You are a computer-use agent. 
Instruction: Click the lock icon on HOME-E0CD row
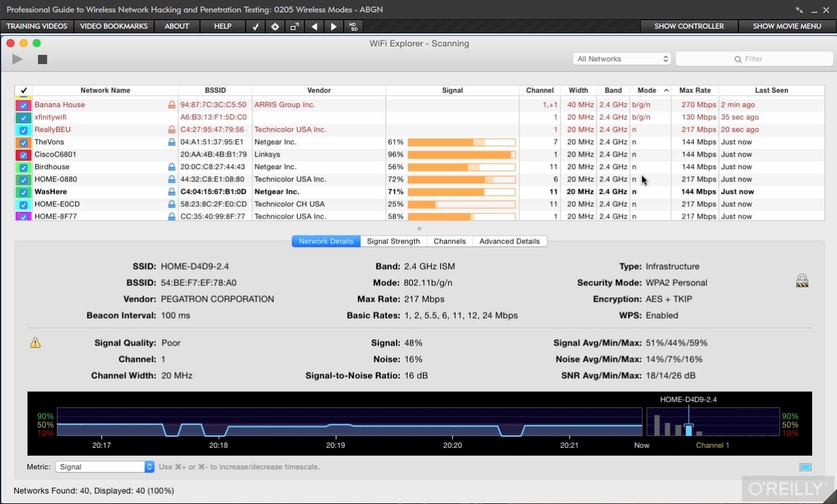pyautogui.click(x=172, y=204)
